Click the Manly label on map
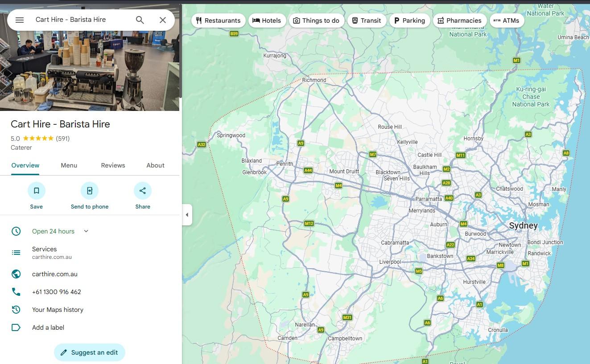The width and height of the screenshot is (590, 364). (559, 189)
